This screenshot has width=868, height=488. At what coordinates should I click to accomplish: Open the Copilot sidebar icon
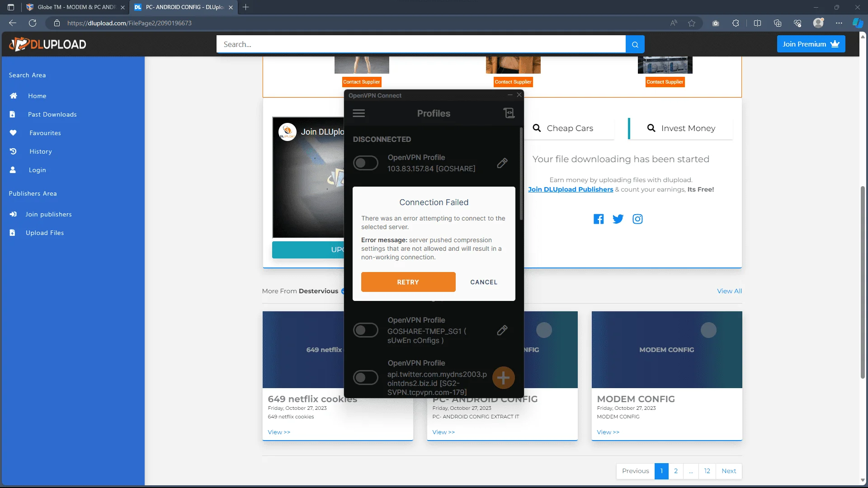(x=857, y=23)
